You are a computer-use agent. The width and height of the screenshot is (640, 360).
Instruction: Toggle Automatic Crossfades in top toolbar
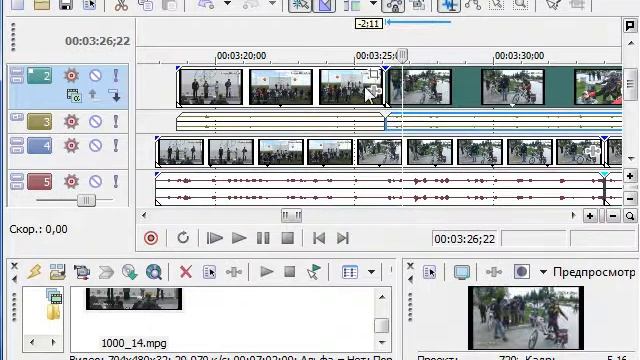(x=324, y=5)
